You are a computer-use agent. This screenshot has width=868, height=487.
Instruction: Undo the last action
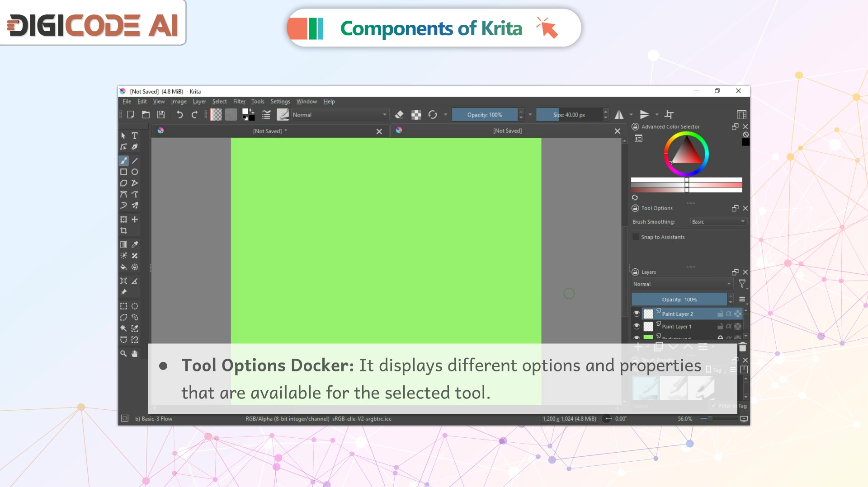click(179, 115)
